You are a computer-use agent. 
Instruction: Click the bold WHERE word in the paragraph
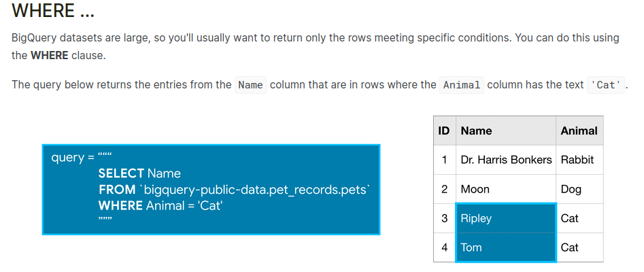click(x=49, y=55)
